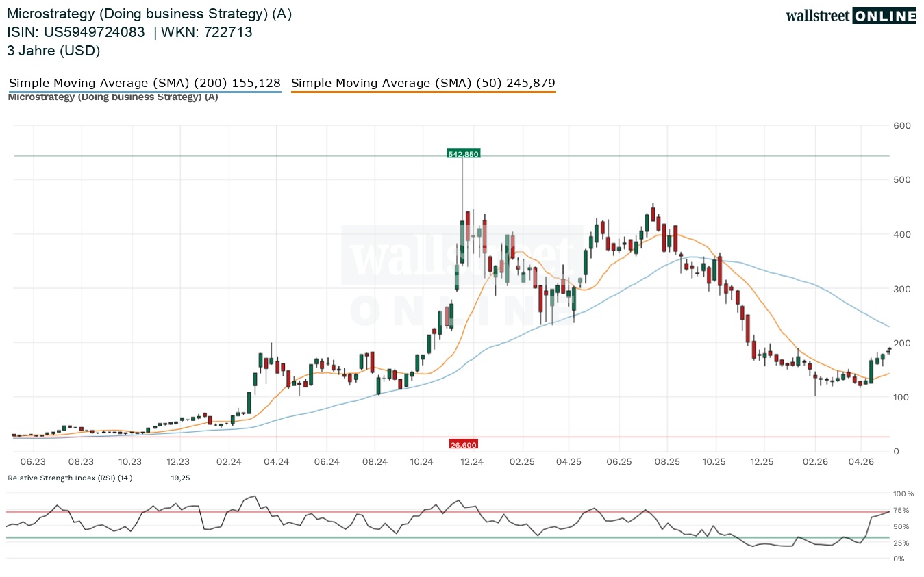Click the 06.25 date axis label

pos(619,462)
